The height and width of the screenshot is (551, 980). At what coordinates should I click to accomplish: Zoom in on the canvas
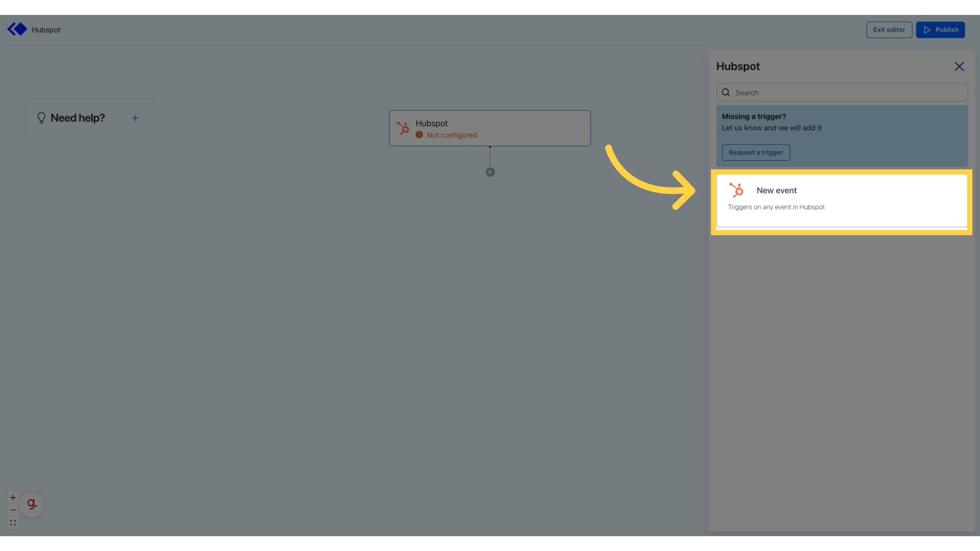pos(13,497)
